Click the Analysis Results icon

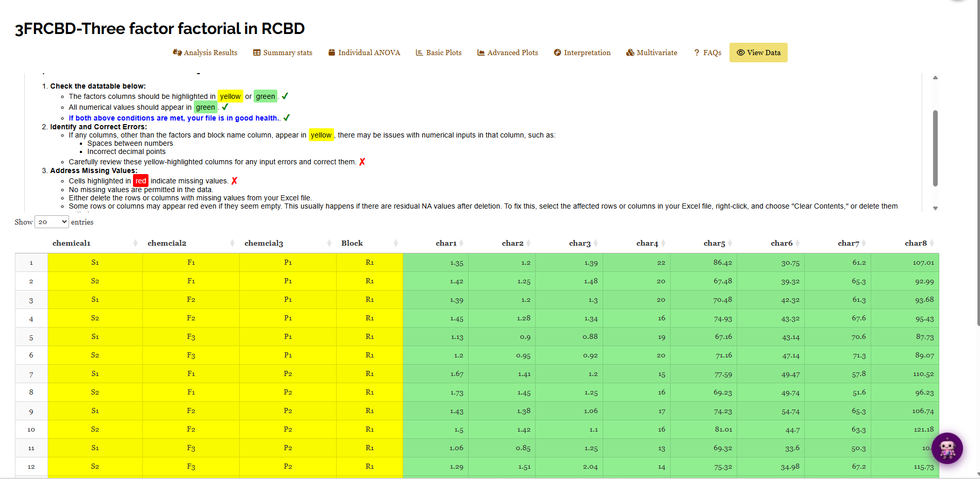tap(177, 53)
